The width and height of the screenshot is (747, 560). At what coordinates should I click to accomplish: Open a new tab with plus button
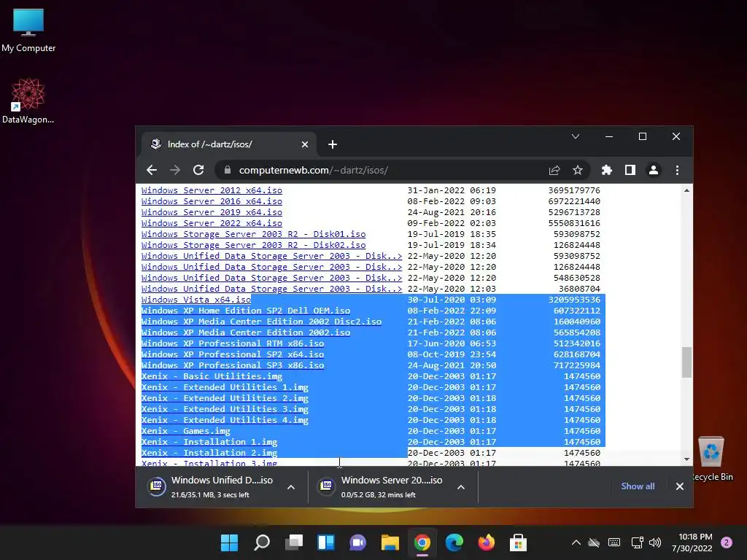click(x=333, y=144)
